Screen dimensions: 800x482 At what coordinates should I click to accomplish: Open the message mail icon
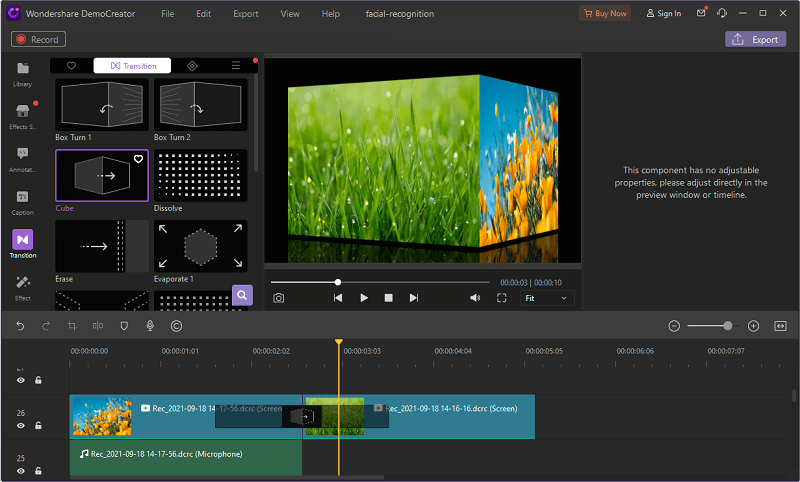[x=702, y=13]
